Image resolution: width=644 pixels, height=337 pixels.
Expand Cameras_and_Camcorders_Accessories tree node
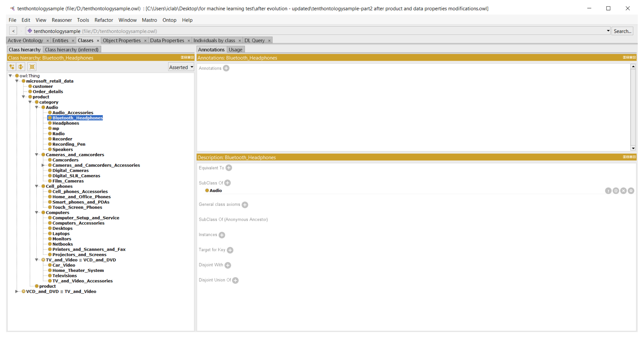pyautogui.click(x=43, y=165)
